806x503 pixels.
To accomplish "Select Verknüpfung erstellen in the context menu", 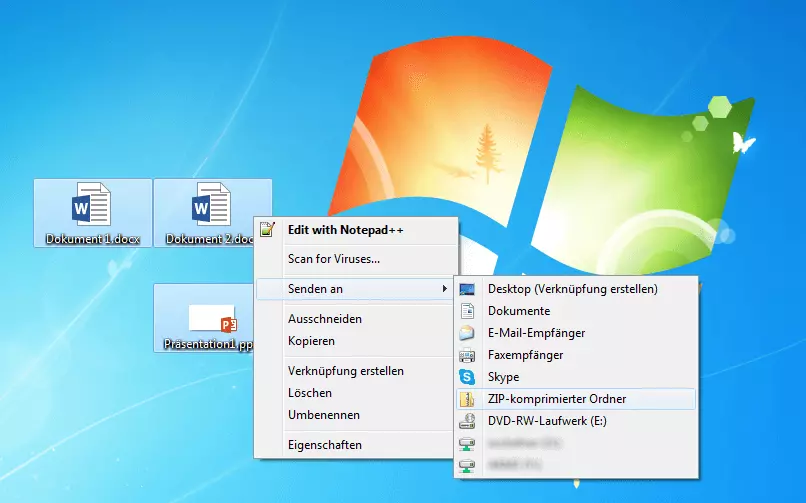I will tap(356, 370).
